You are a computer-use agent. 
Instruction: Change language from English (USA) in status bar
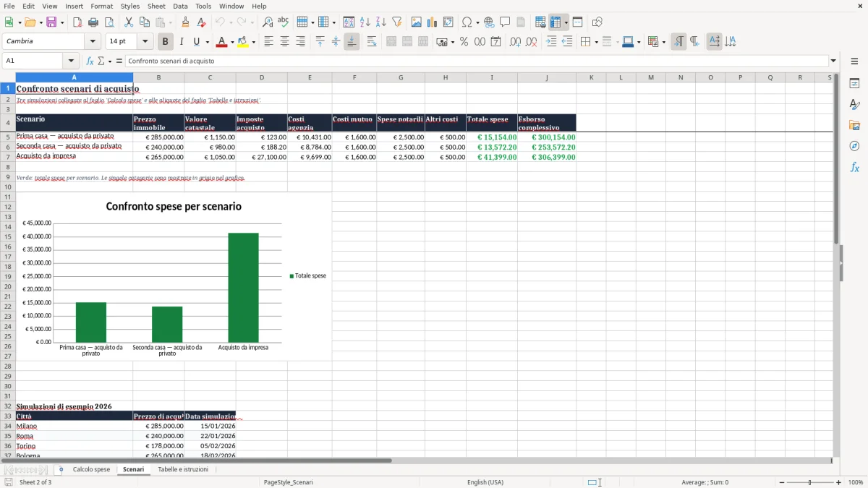click(x=485, y=482)
